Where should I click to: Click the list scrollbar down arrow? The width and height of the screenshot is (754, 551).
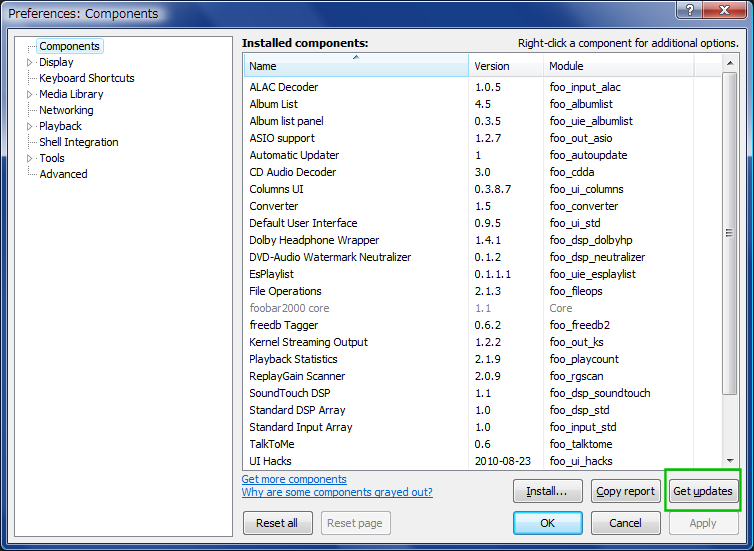[730, 461]
